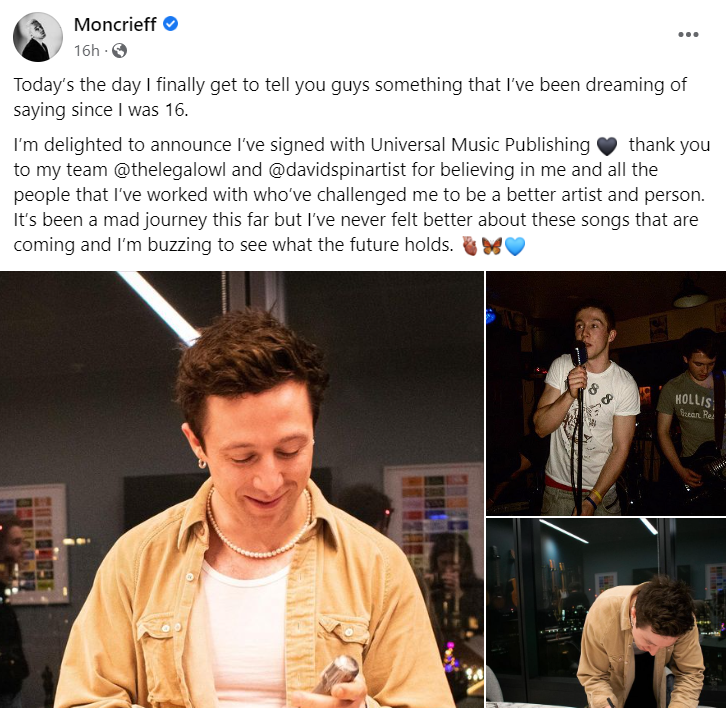The image size is (726, 708).
Task: Open the bottom-right photo of man signing
Action: (x=606, y=613)
